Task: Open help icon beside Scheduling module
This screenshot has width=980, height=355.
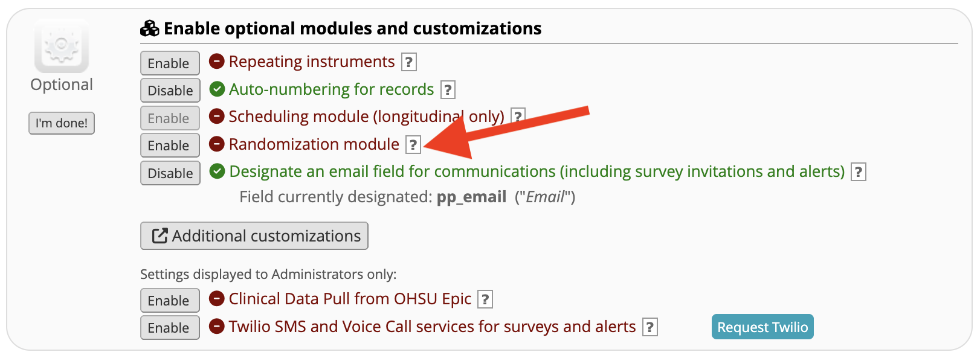Action: coord(518,116)
